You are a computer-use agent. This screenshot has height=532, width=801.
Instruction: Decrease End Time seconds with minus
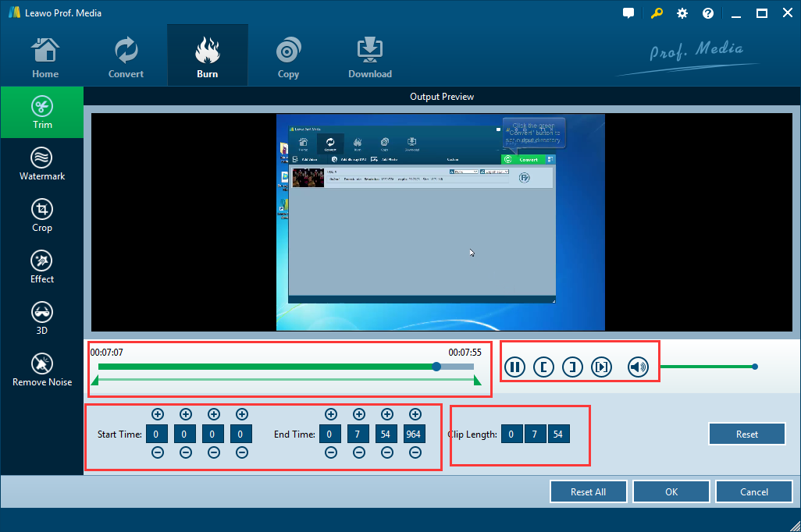point(387,452)
